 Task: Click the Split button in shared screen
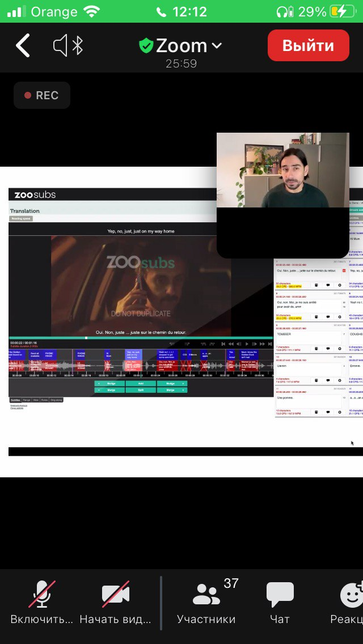coord(140,390)
